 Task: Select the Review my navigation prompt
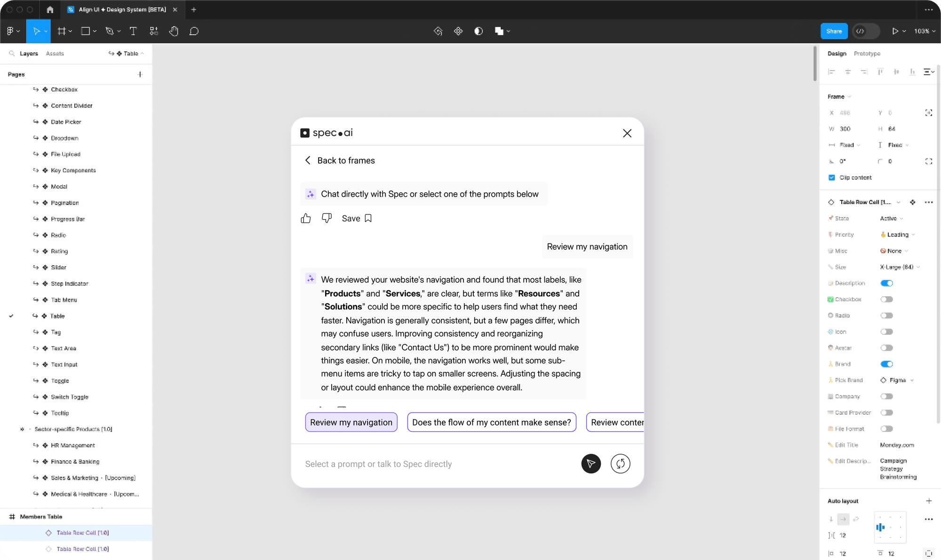tap(351, 422)
